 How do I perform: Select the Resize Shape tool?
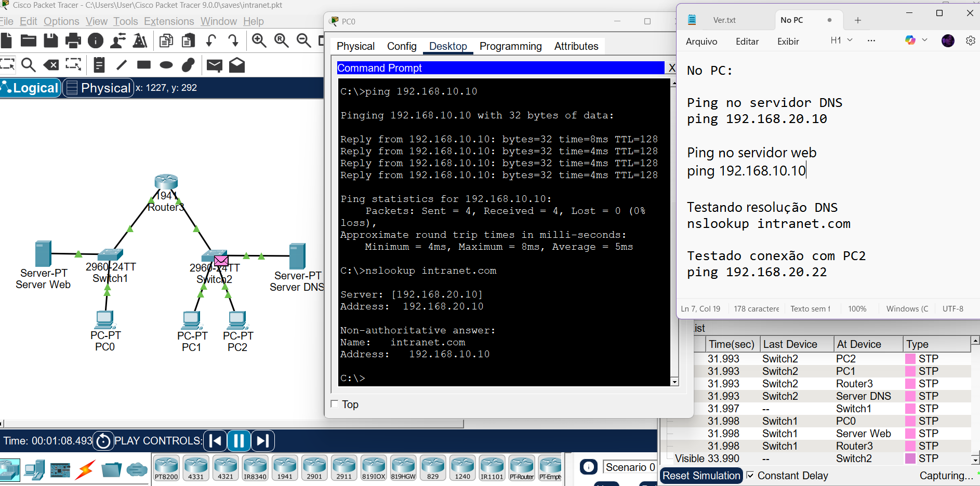(73, 64)
